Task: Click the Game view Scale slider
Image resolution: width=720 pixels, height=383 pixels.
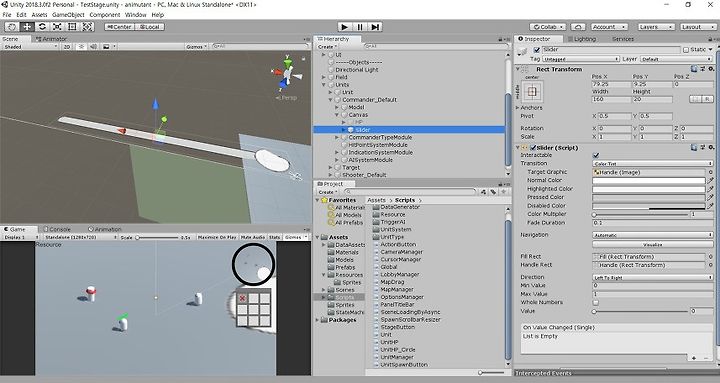Action: [x=157, y=237]
